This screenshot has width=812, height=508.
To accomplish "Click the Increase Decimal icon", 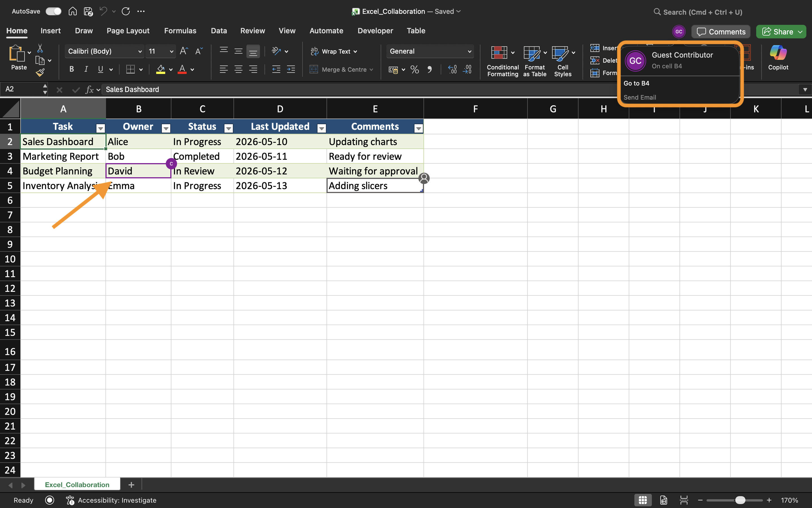I will (x=452, y=69).
